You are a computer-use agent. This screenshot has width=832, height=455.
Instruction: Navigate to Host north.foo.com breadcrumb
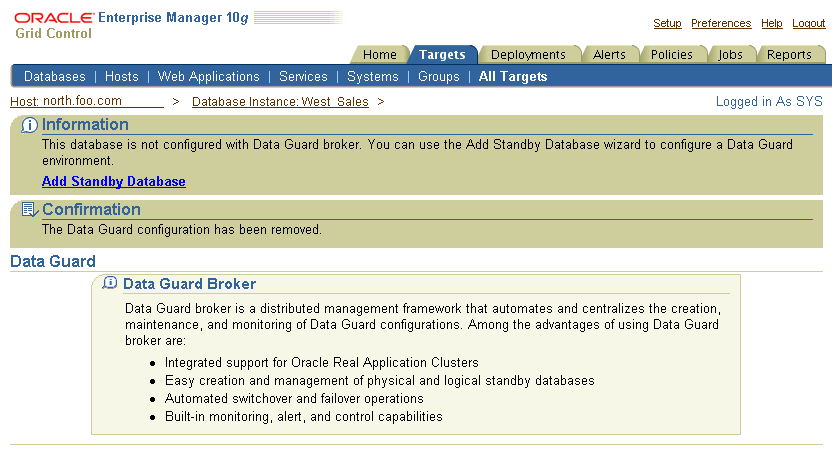click(x=66, y=101)
